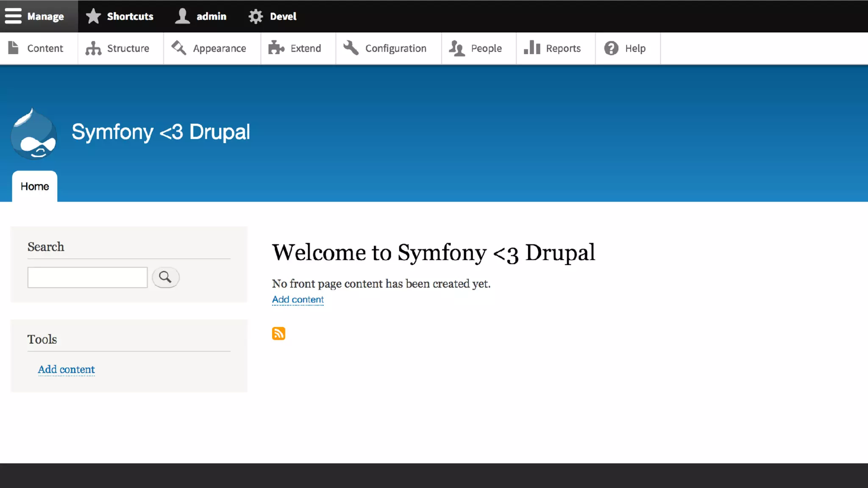Click the Symfony <3 Drupal site title
This screenshot has width=868, height=488.
(161, 132)
